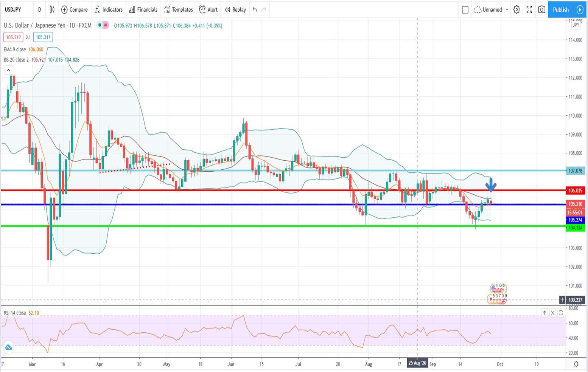This screenshot has height=372, width=588.
Task: Open the Indicators menu
Action: pos(109,9)
